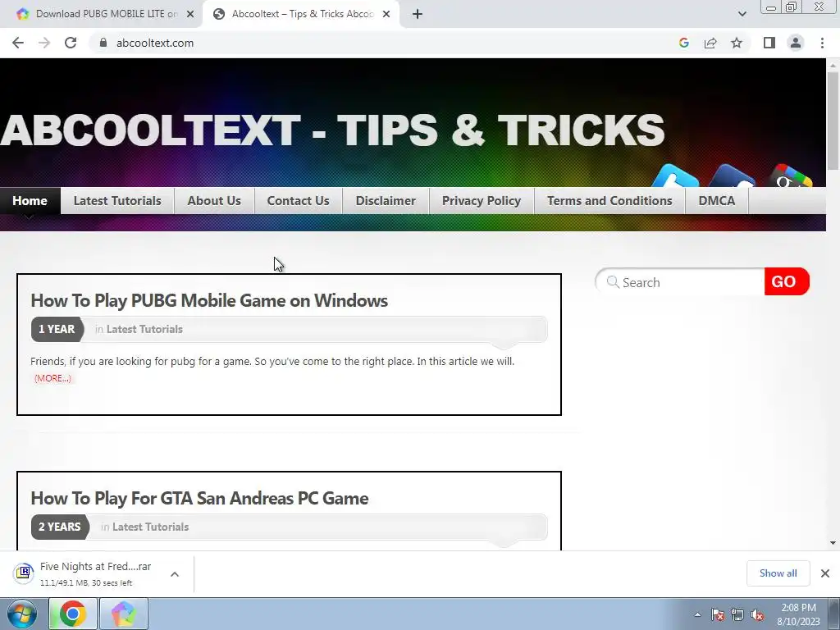Click the colorful emulator icon in the taskbar
This screenshot has width=840, height=630.
coord(123,614)
